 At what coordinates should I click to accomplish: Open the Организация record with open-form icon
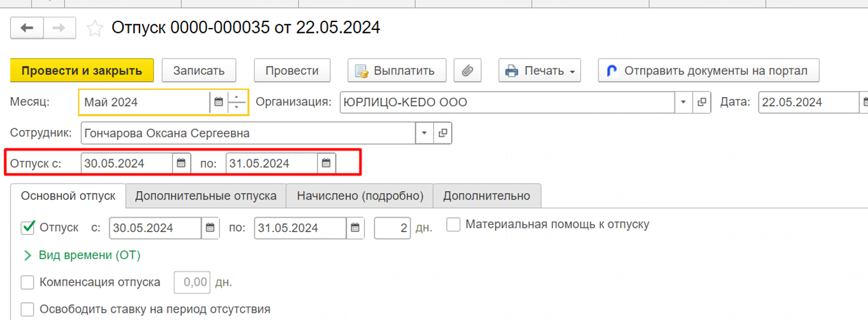coord(702,103)
